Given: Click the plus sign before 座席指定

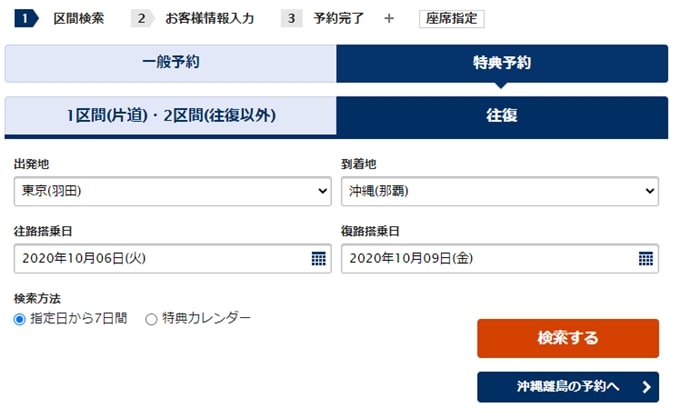Looking at the screenshot, I should tap(389, 19).
